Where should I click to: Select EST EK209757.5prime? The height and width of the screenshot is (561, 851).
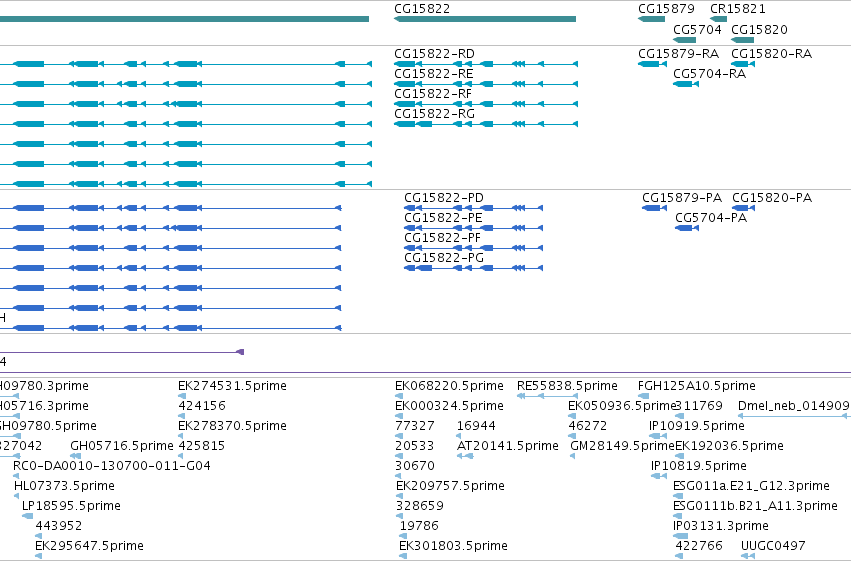pos(450,486)
